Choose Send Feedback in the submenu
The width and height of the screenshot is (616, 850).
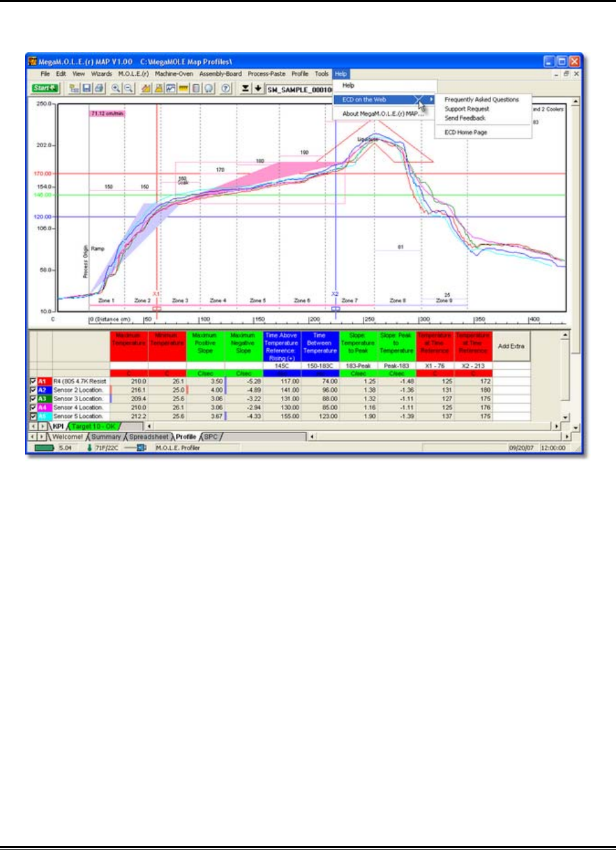(465, 118)
